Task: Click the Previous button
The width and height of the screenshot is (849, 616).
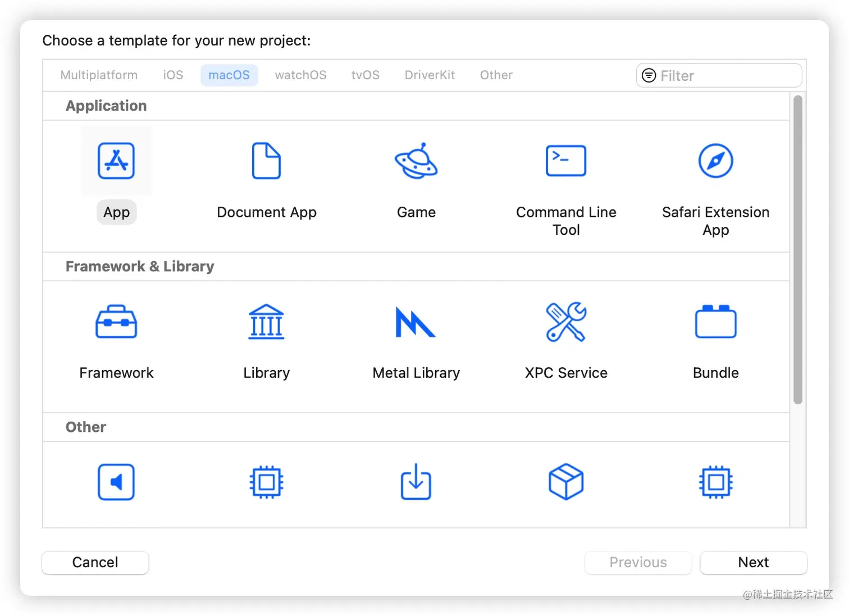Action: [x=638, y=562]
